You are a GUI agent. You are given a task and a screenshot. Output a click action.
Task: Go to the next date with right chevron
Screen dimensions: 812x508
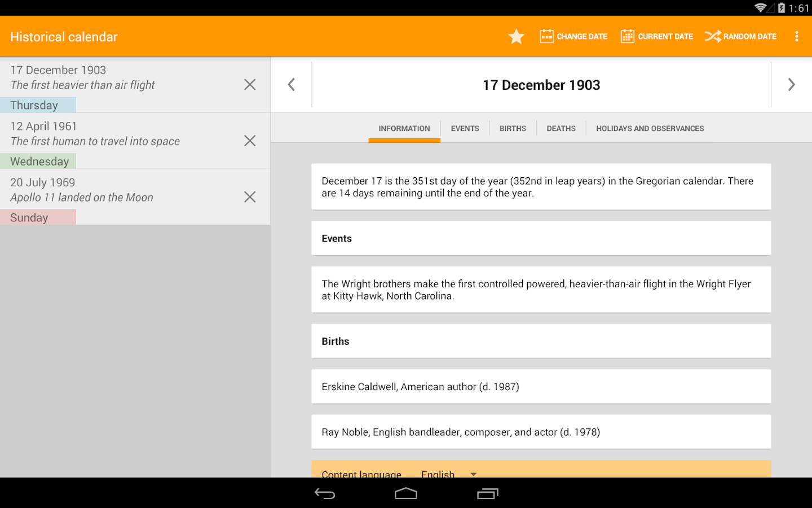[791, 84]
